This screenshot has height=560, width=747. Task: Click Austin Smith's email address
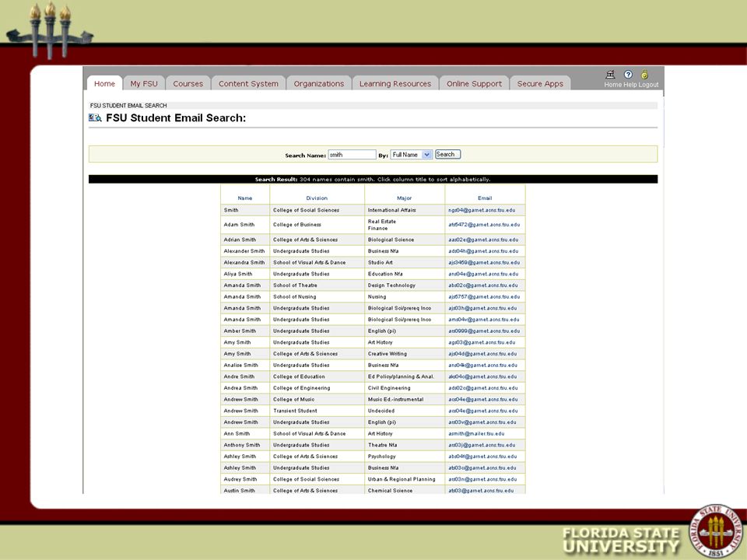(x=481, y=491)
